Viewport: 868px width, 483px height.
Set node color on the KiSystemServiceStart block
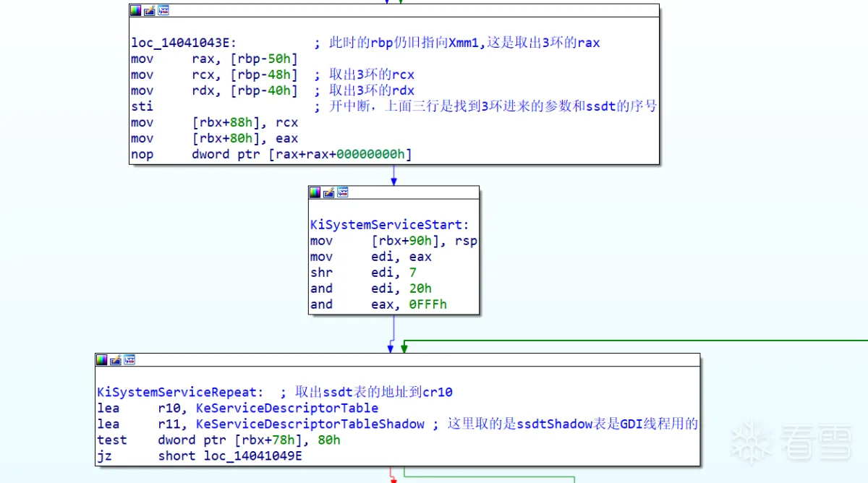pos(315,192)
